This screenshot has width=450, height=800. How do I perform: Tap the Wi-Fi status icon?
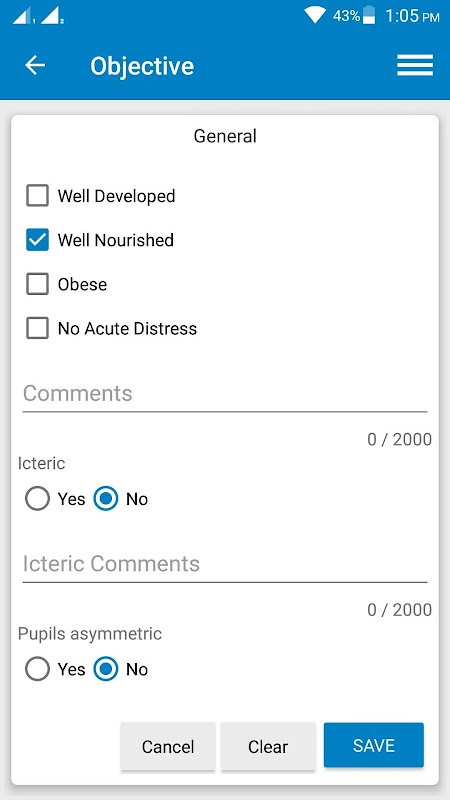point(314,15)
